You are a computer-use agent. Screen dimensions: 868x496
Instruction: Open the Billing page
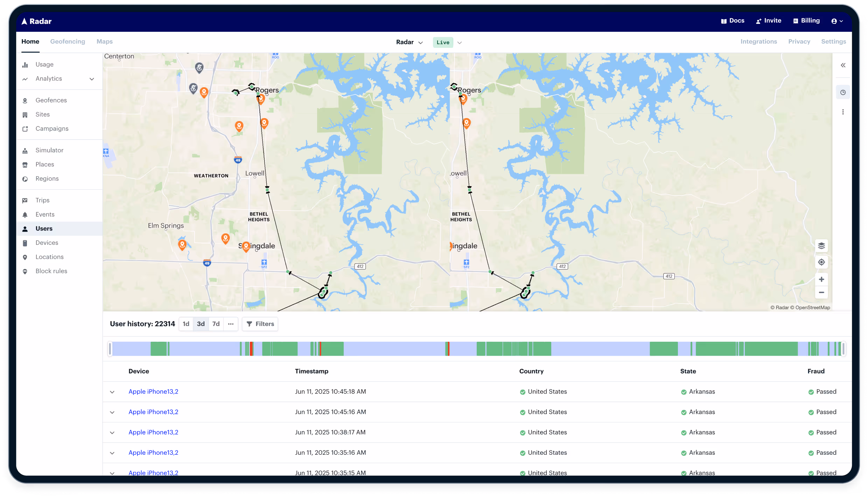(x=806, y=21)
